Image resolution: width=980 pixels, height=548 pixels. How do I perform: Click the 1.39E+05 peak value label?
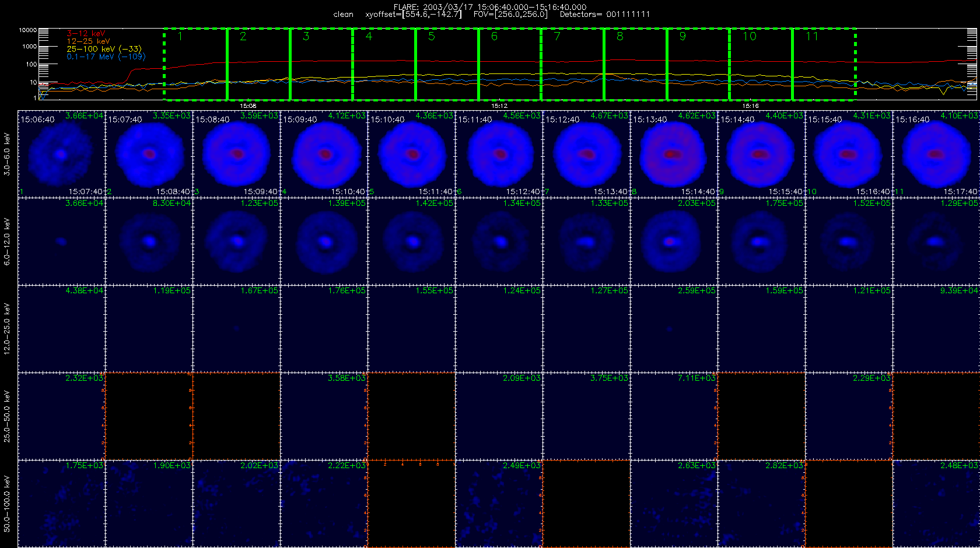346,203
